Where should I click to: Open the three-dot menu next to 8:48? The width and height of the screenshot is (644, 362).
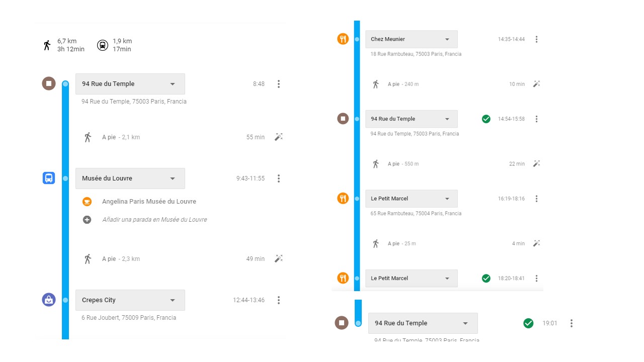pyautogui.click(x=279, y=84)
